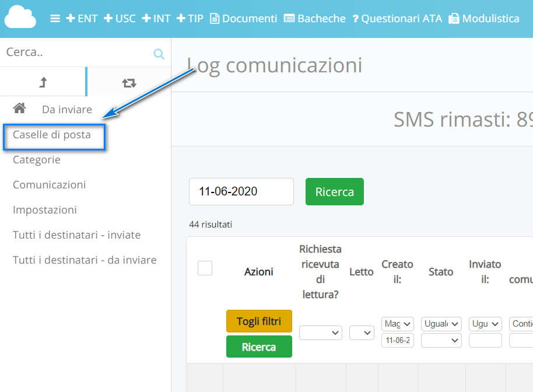Click the INT plus shortcut
The height and width of the screenshot is (392, 533).
point(156,18)
